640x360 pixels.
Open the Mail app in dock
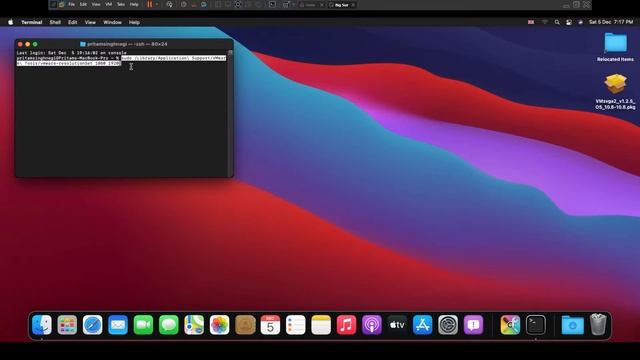(x=118, y=325)
